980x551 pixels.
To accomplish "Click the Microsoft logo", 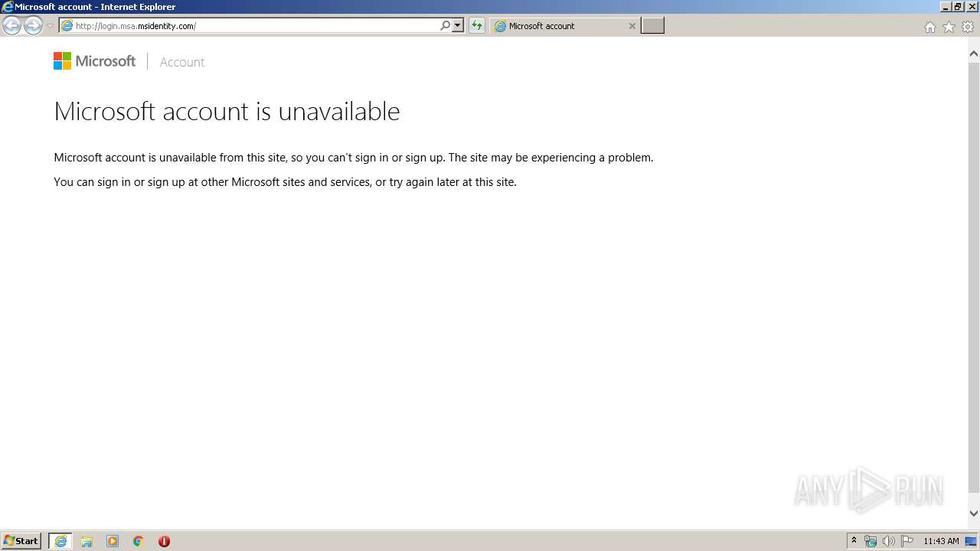I will [94, 61].
